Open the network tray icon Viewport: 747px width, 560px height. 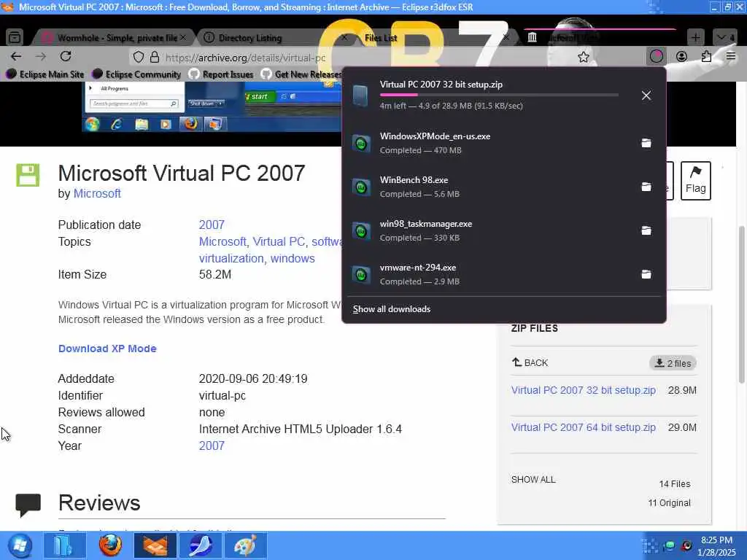click(x=669, y=545)
